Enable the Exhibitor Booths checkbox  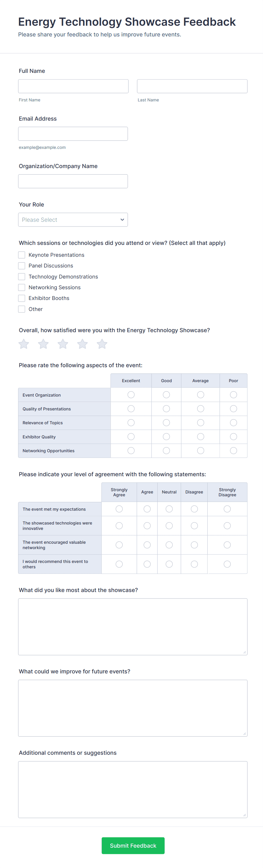(21, 298)
